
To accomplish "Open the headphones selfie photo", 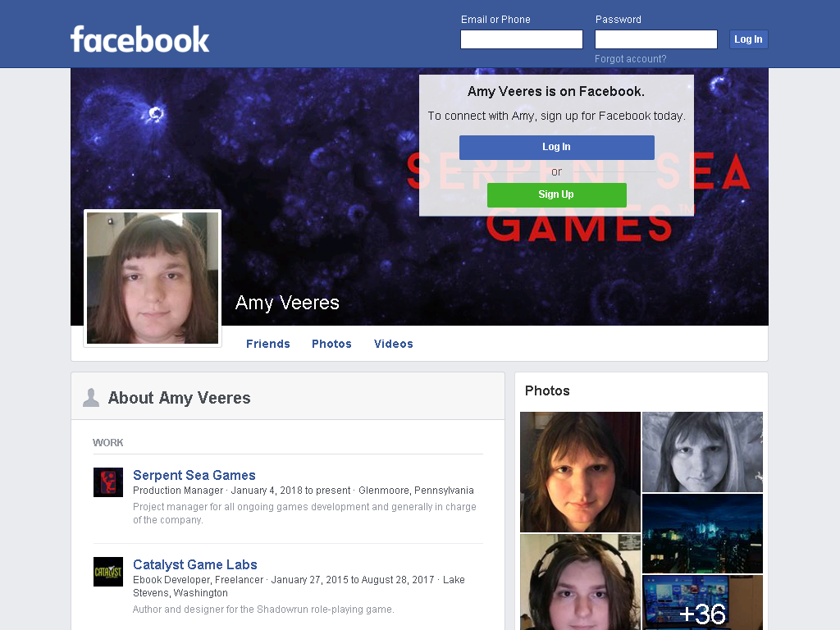I will click(x=580, y=582).
